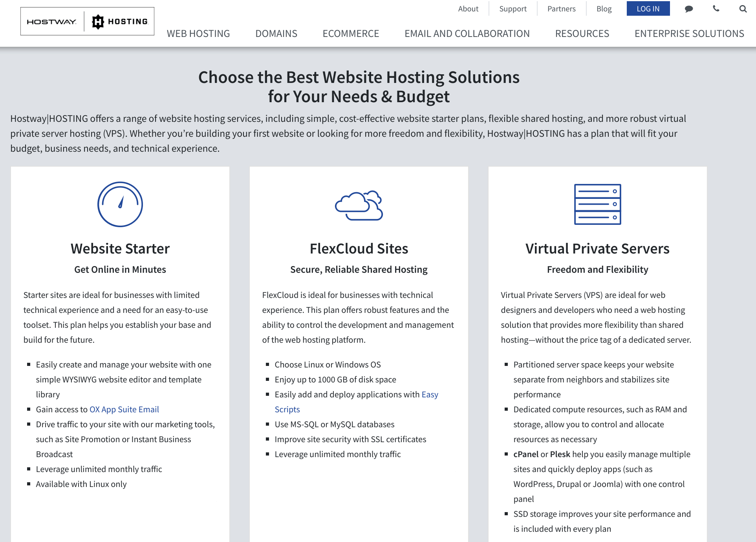Open the RESOURCES navigation dropdown
Screen dimensions: 756x542
pos(581,34)
